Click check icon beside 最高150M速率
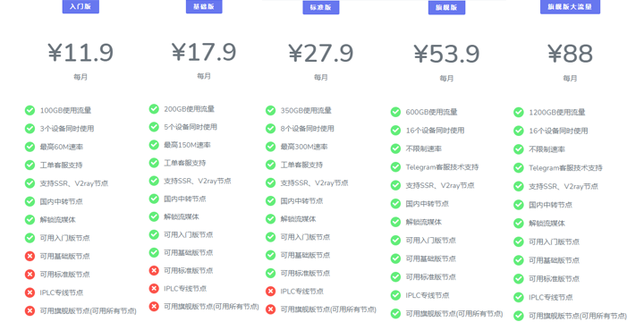The width and height of the screenshot is (644, 322). (154, 145)
